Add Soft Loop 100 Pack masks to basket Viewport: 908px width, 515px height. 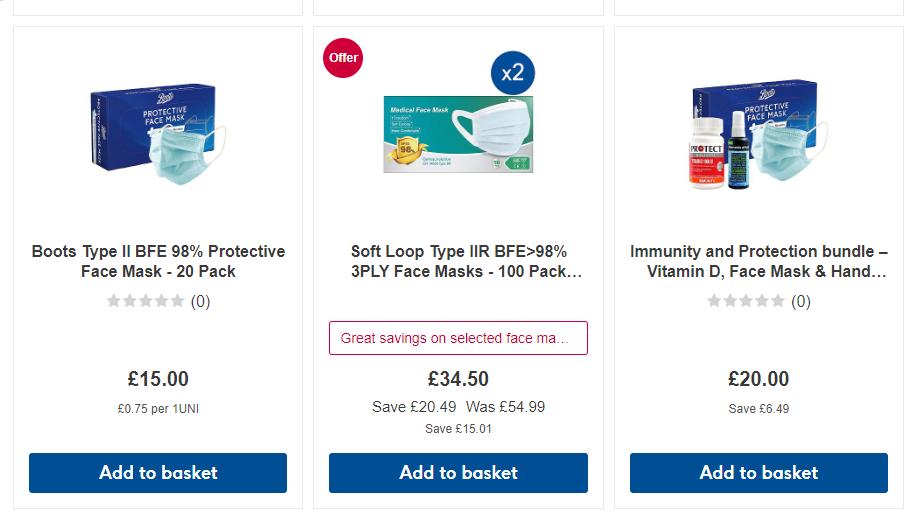(x=458, y=473)
